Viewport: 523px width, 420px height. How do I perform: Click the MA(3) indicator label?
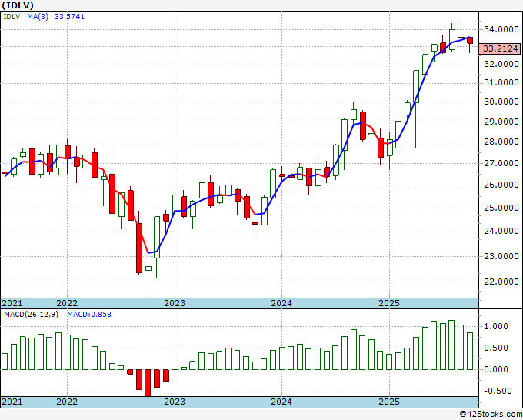pyautogui.click(x=38, y=16)
